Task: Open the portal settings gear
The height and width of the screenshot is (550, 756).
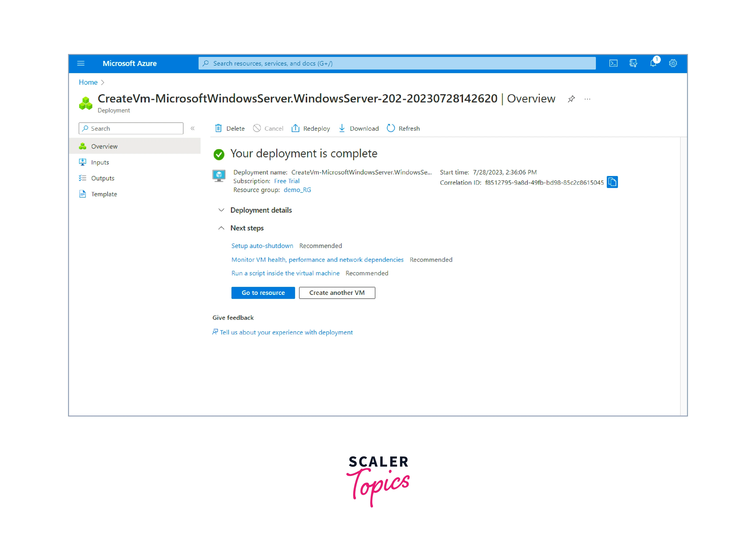Action: 673,63
